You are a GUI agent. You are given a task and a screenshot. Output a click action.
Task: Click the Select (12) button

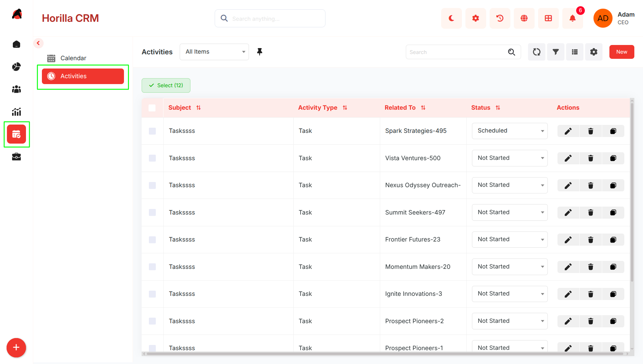point(166,85)
